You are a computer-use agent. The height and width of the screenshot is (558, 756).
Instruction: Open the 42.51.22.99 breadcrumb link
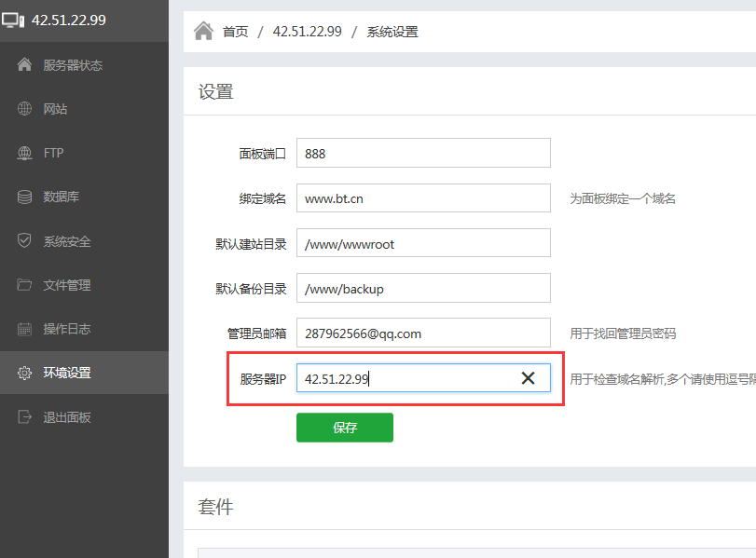(x=307, y=32)
